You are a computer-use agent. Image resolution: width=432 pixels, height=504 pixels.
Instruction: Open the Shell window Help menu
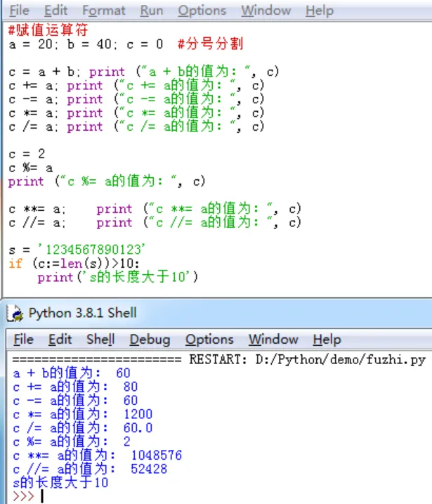(x=327, y=339)
